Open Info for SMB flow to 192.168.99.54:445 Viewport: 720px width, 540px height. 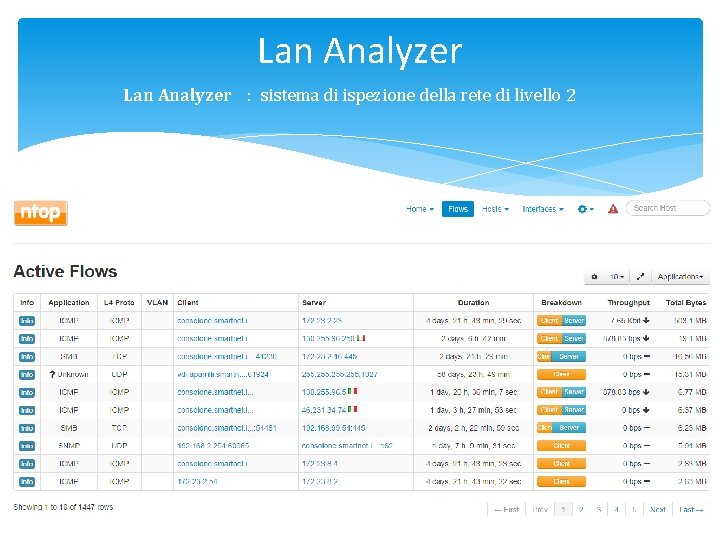click(x=27, y=428)
